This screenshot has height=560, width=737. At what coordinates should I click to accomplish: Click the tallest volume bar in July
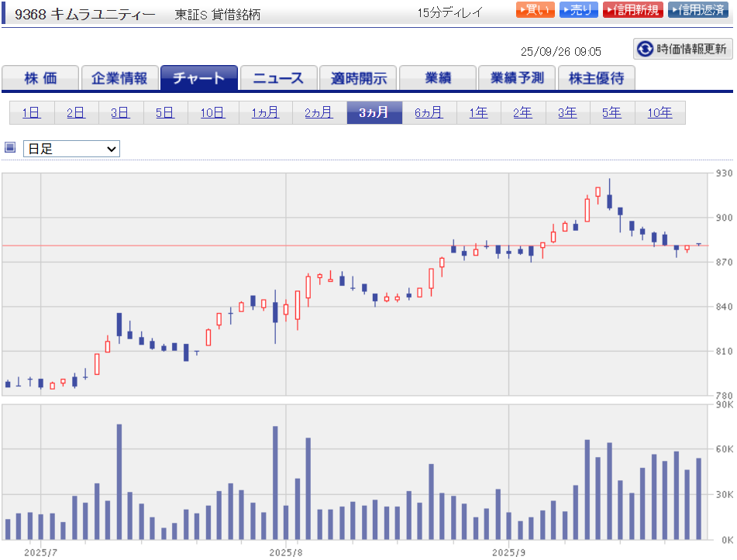point(119,482)
